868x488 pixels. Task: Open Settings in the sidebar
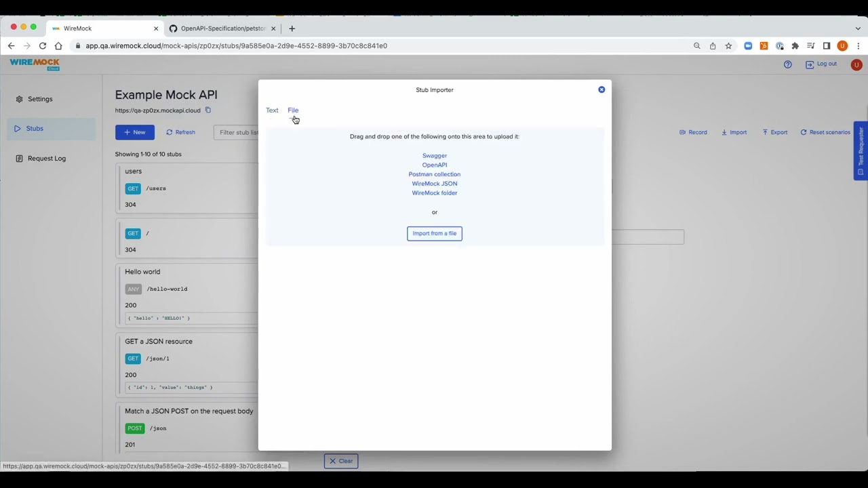tap(52, 99)
